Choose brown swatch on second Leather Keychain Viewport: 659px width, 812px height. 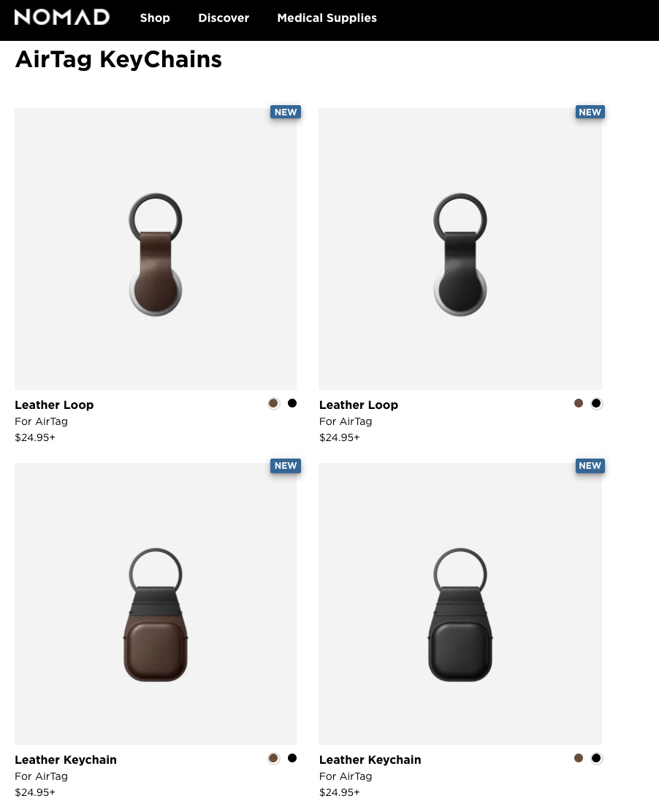tap(579, 758)
